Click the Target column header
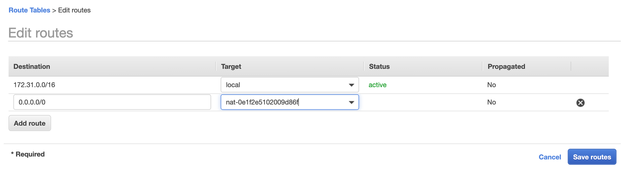 (231, 67)
